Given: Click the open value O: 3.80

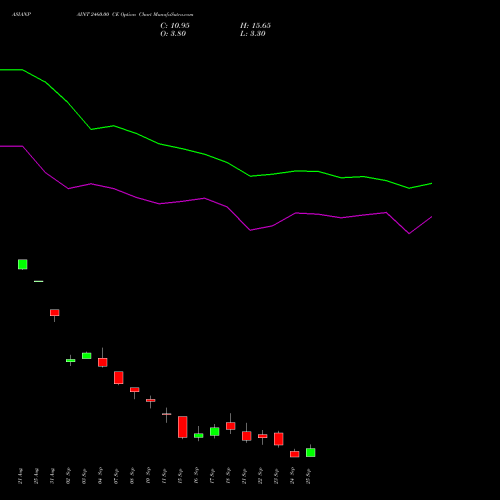Looking at the screenshot, I should point(173,34).
